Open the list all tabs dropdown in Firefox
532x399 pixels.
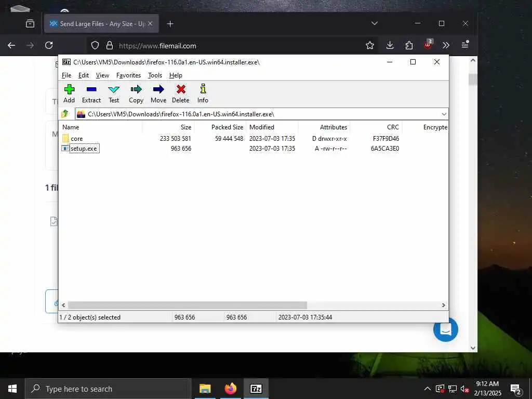click(375, 23)
